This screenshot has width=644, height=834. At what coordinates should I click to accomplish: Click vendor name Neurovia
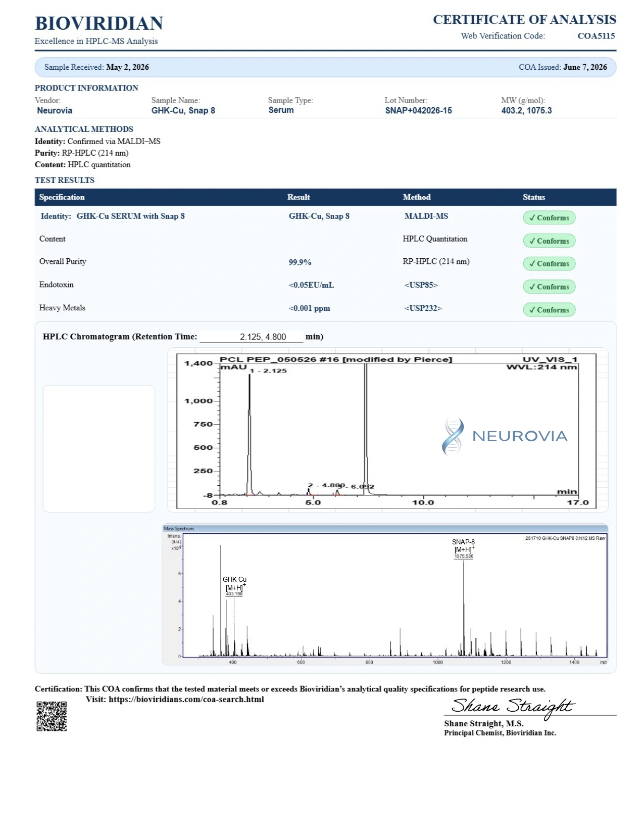[55, 111]
